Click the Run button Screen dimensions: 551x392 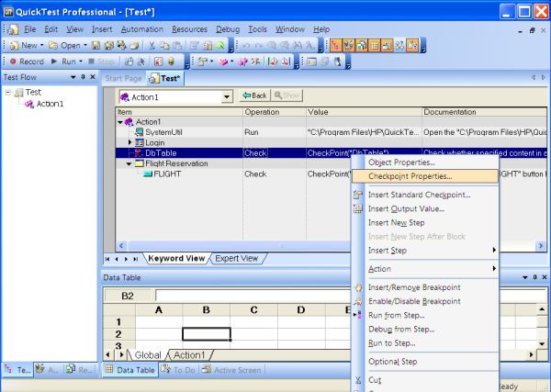[x=63, y=62]
